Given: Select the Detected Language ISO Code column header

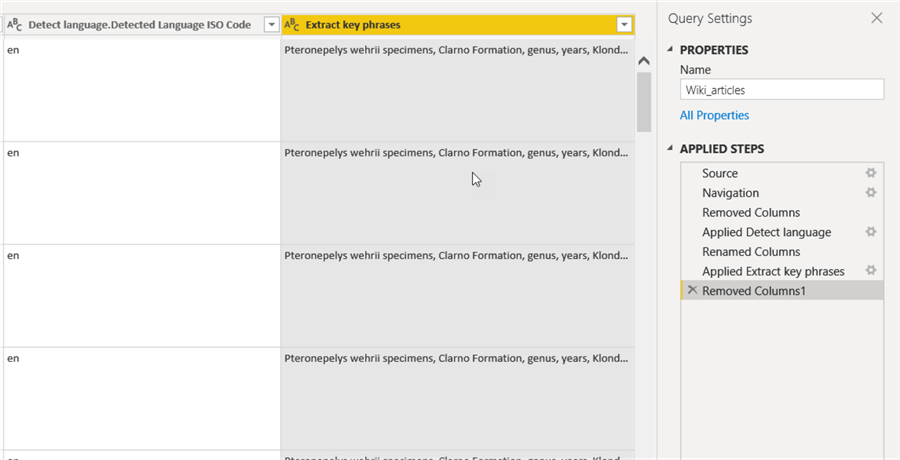Looking at the screenshot, I should [x=142, y=25].
